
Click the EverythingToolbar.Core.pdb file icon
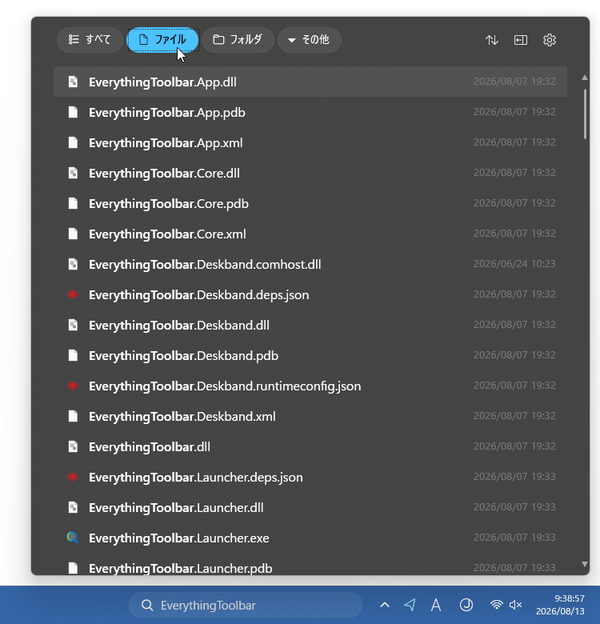73,203
